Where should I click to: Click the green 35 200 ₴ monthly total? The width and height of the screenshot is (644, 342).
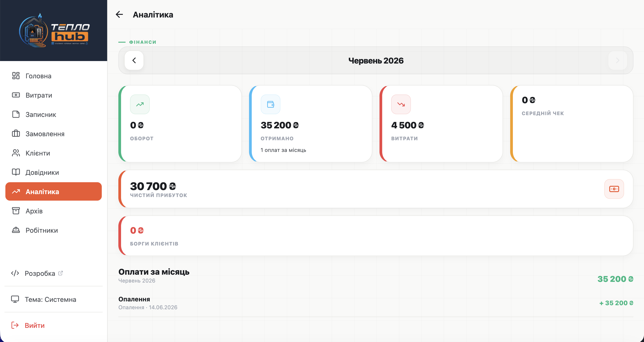615,279
